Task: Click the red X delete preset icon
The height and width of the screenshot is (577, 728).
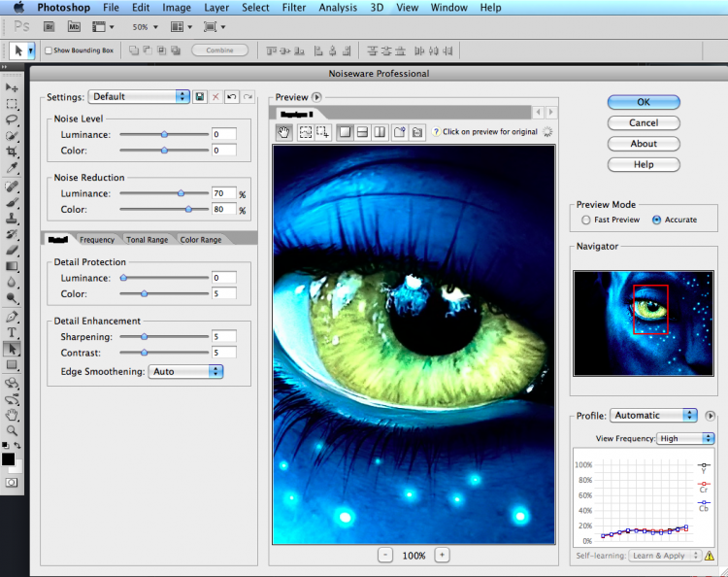Action: tap(215, 97)
